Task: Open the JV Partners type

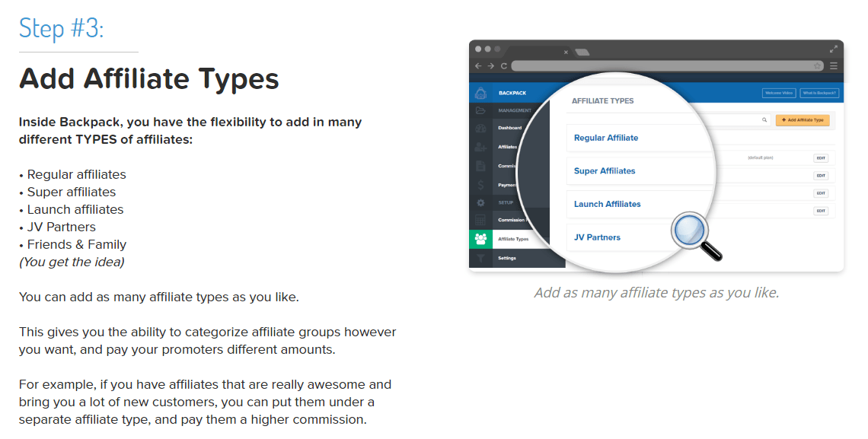Action: (x=597, y=237)
